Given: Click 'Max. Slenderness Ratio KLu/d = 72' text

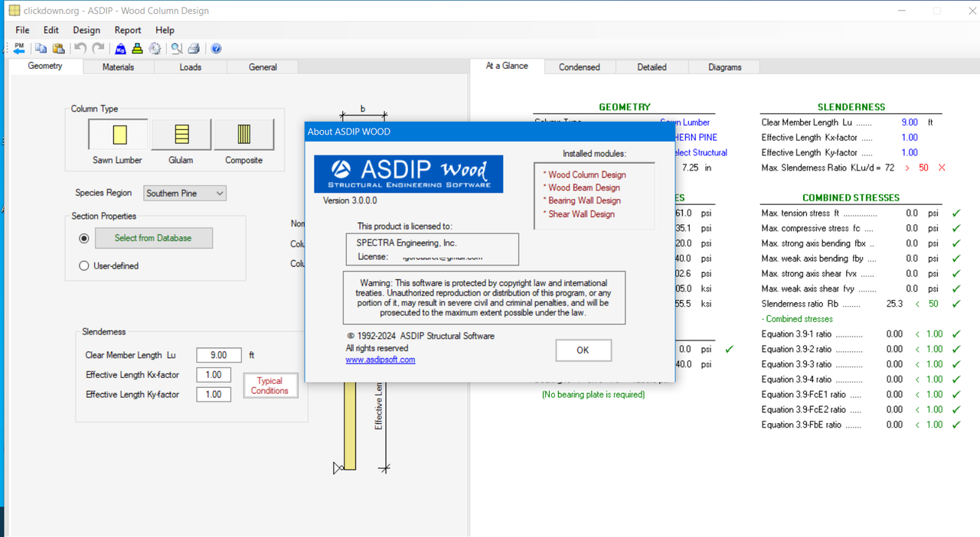Looking at the screenshot, I should [828, 168].
